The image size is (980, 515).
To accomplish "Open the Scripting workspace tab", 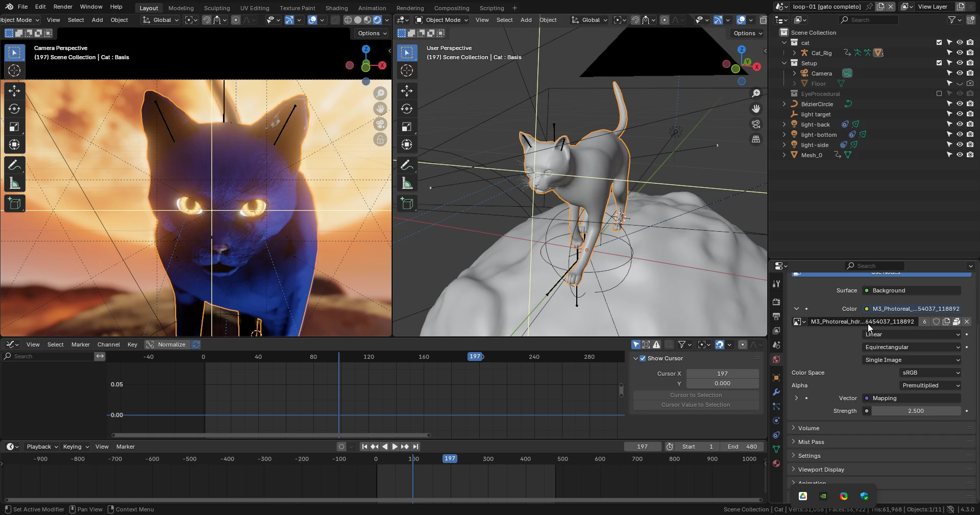I will (492, 8).
